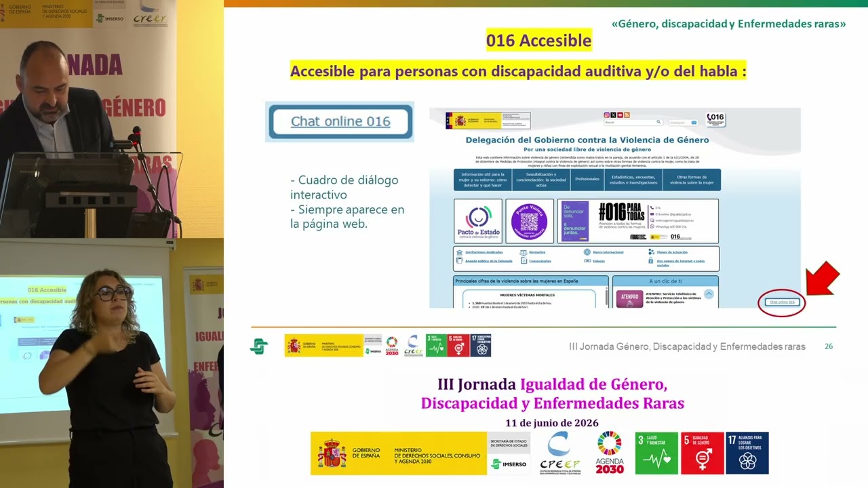This screenshot has height=488, width=868.
Task: Open the Punto Violeta QR card
Action: (529, 221)
